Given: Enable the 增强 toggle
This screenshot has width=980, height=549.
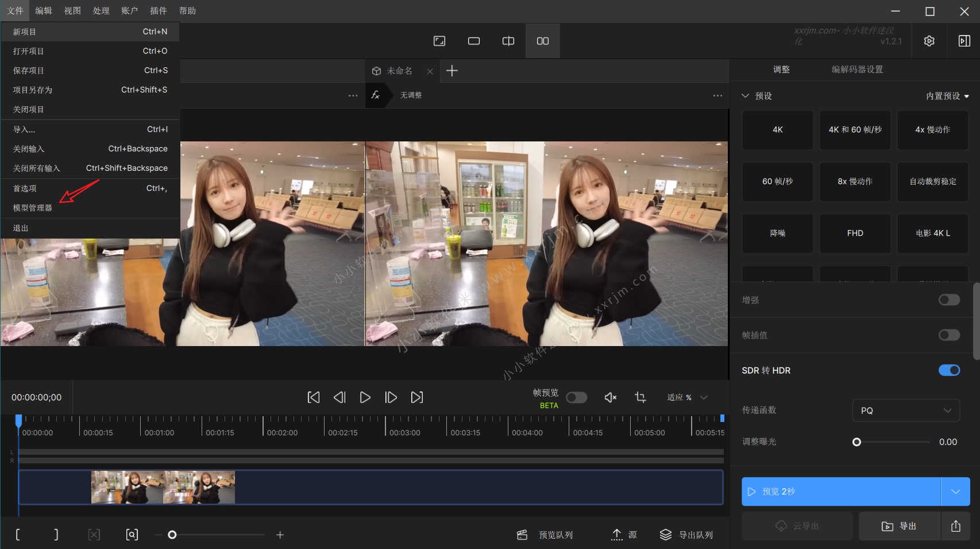Looking at the screenshot, I should pos(949,300).
